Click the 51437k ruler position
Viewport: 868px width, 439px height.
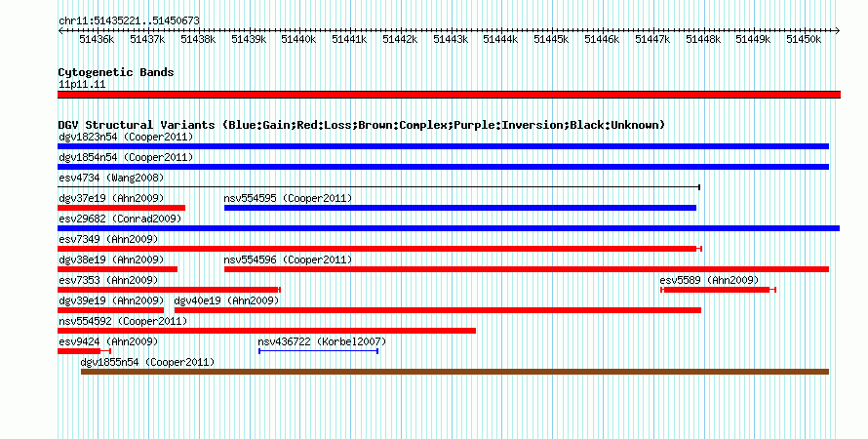point(147,39)
